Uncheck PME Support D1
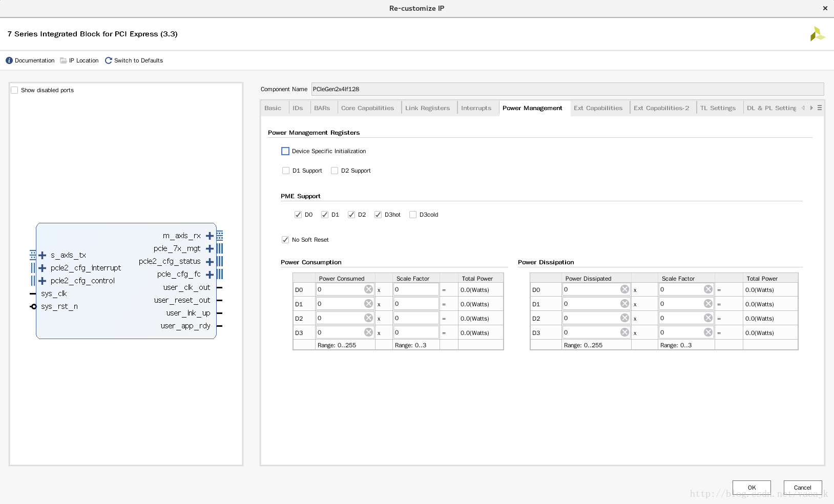 325,215
